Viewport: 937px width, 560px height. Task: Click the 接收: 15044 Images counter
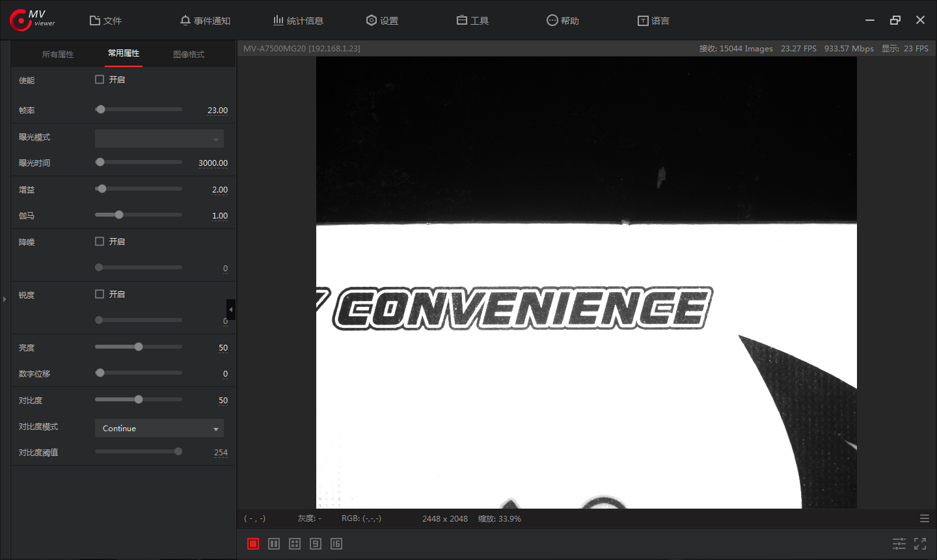click(736, 49)
